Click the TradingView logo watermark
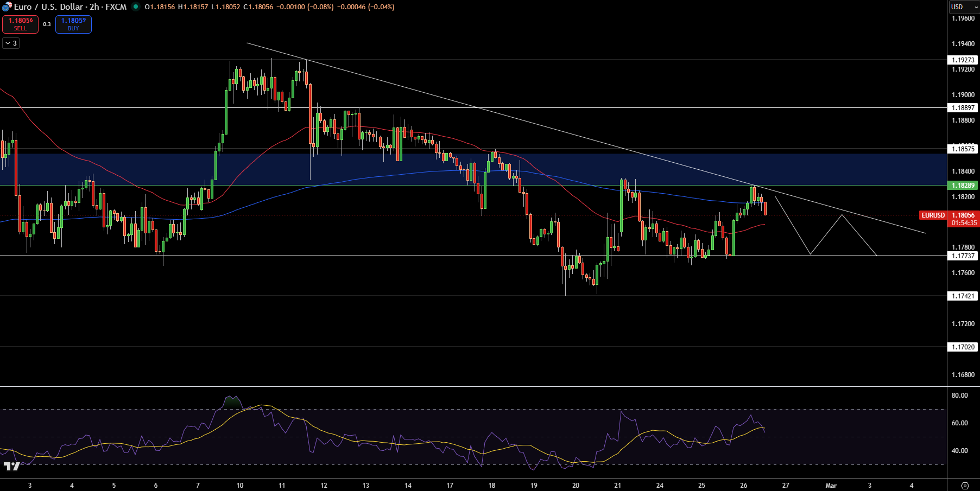980x491 pixels. click(11, 466)
